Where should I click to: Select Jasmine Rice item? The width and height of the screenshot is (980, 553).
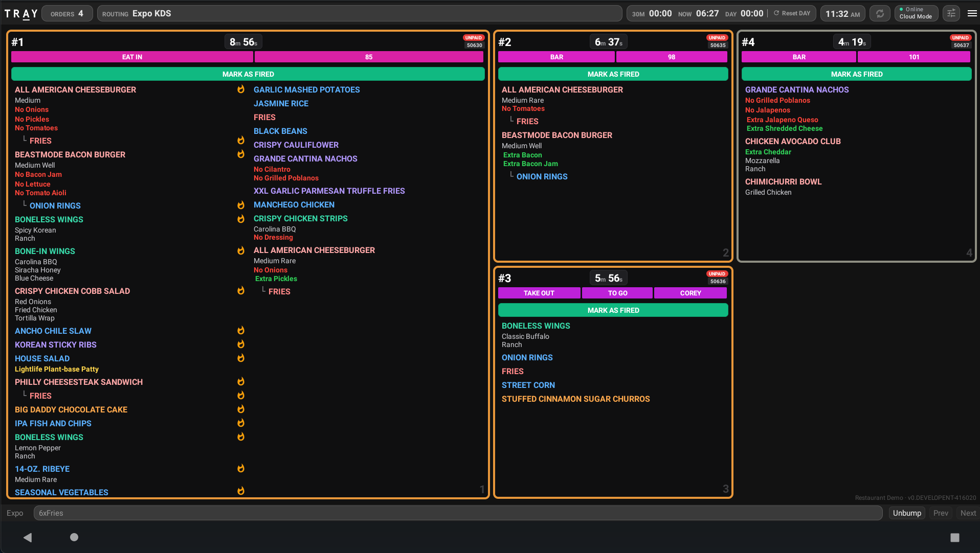281,103
